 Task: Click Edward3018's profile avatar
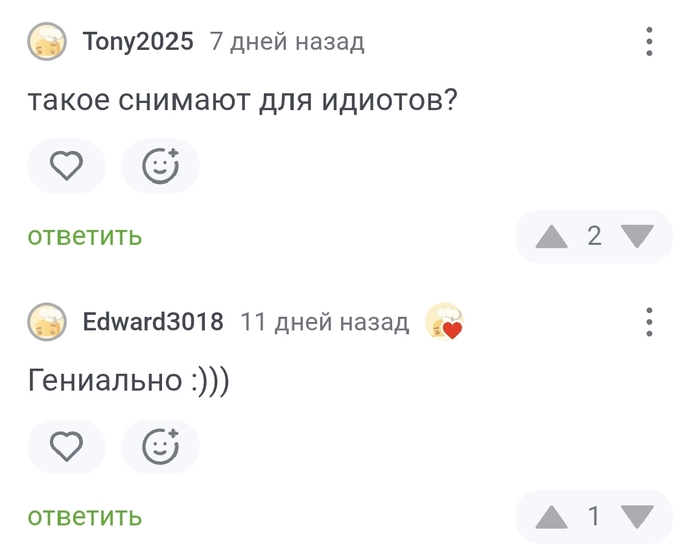[x=47, y=322]
